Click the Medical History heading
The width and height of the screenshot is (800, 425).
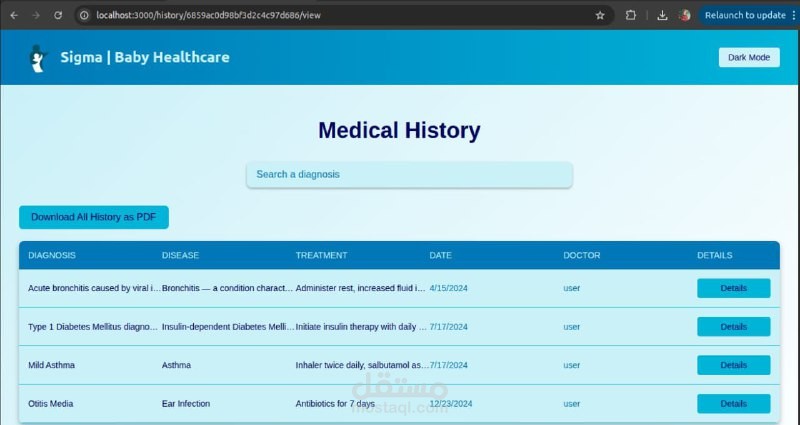click(x=399, y=130)
